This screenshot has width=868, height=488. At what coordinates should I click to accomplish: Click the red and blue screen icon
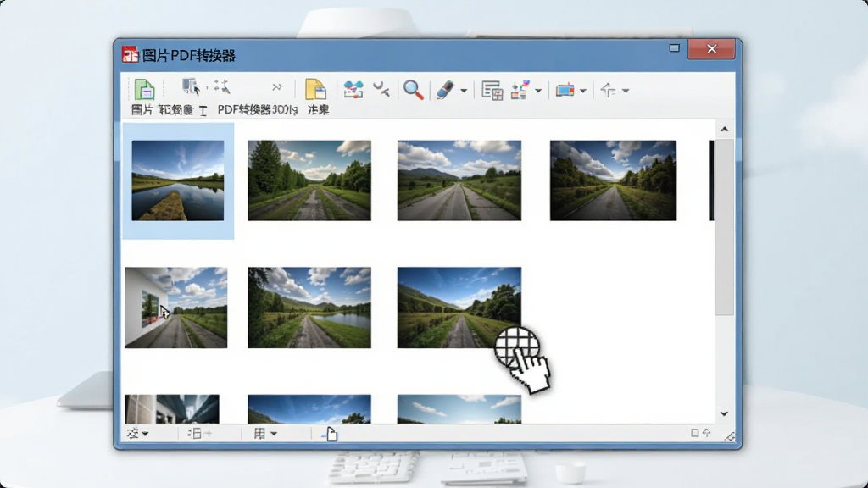coord(565,90)
